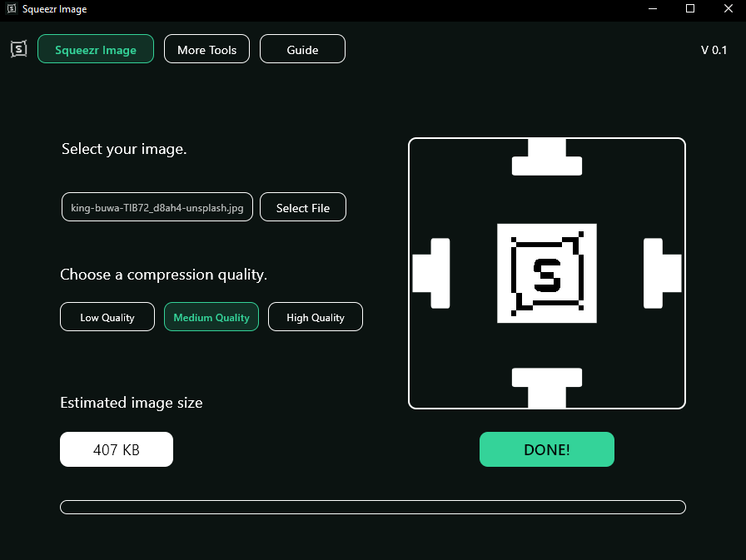
Task: Click the 'Select your image.' heading
Action: coord(124,149)
